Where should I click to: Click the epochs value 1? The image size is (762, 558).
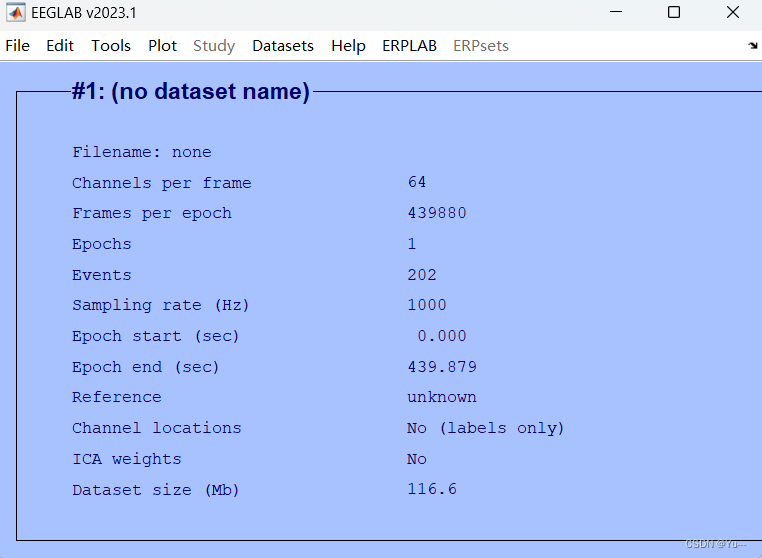412,244
